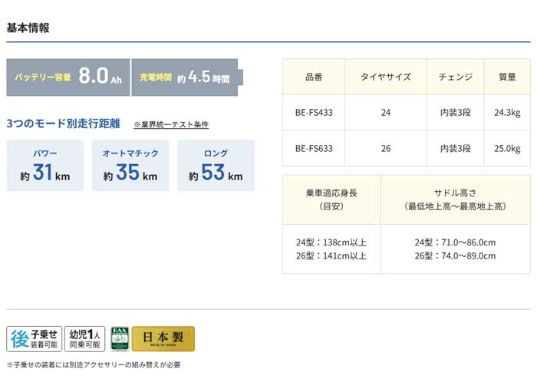Screen dimensions: 537x392
Task: Select the 26型:74.0〜89.0cm text
Action: (455, 255)
